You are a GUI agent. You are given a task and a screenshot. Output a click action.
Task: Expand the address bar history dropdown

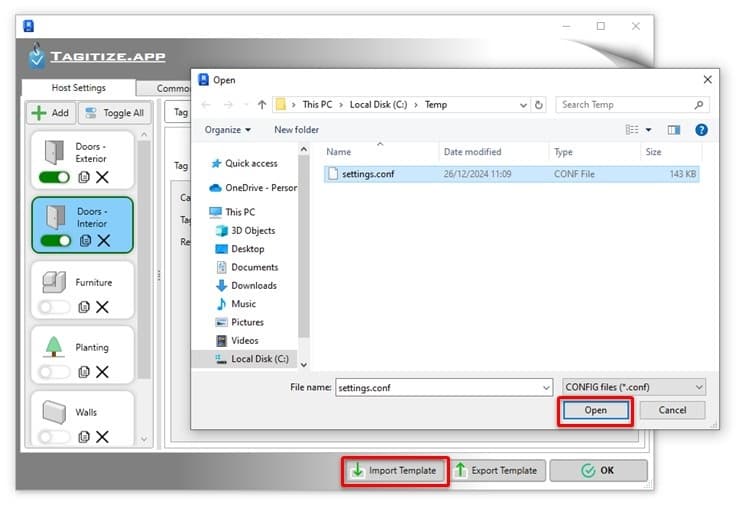pos(523,105)
